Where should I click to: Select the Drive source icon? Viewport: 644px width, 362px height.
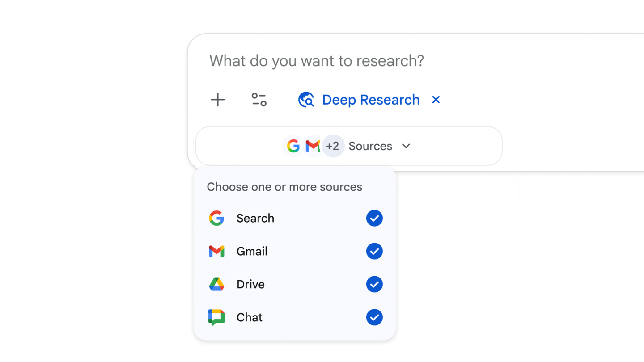pyautogui.click(x=216, y=284)
